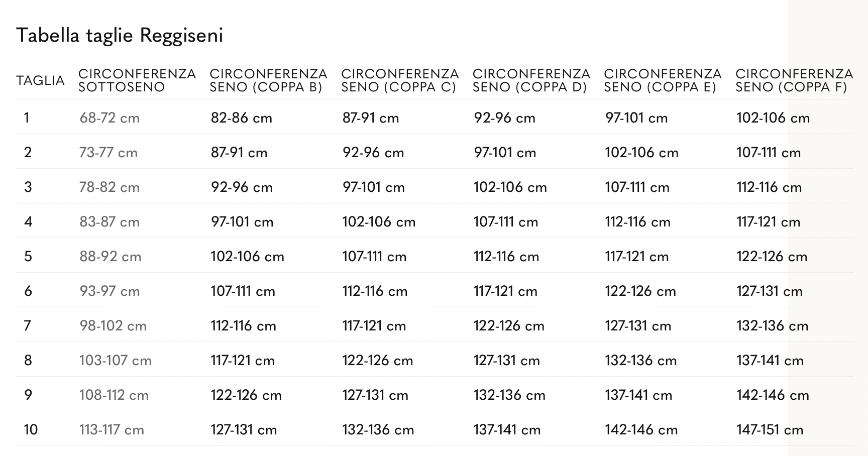Click the TAGLIA column header
This screenshot has width=868, height=456.
40,80
